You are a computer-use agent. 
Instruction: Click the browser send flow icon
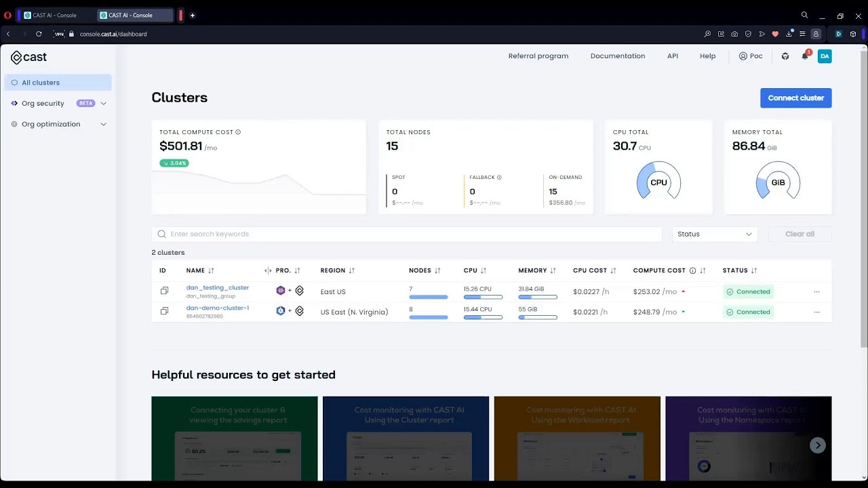pos(762,34)
